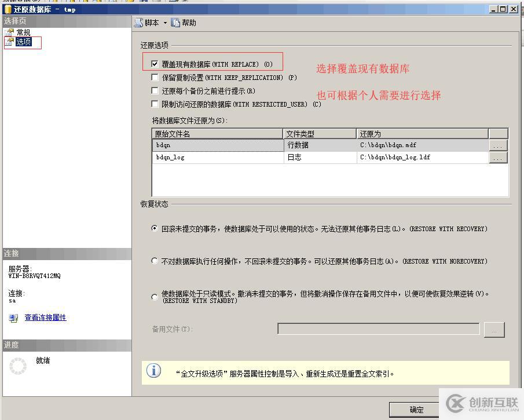The height and width of the screenshot is (420, 524).
Task: Click the 选项 page icon in 选择页
Action: coord(10,42)
